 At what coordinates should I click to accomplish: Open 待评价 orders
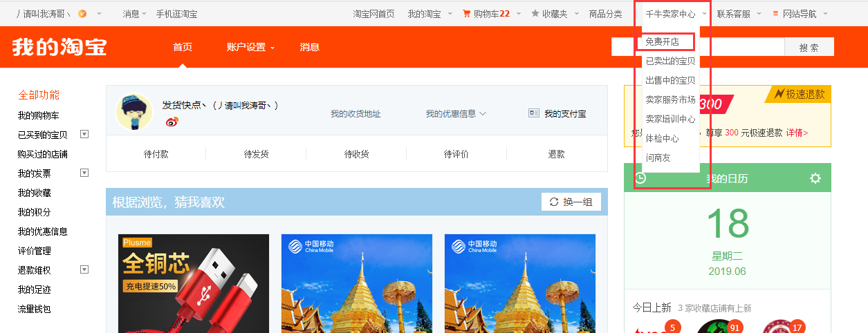tap(456, 154)
